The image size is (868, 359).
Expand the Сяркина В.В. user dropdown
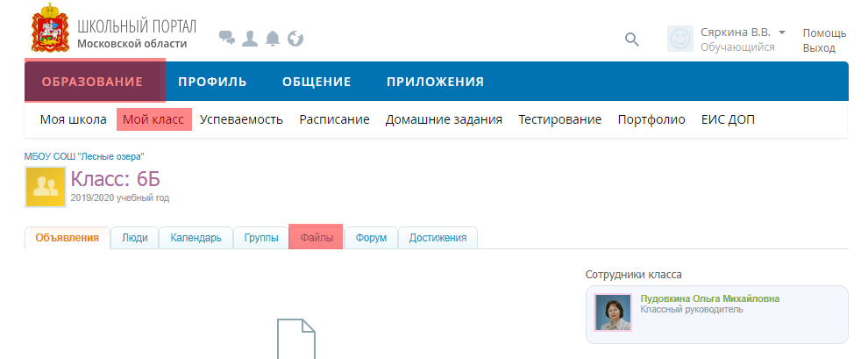coord(781,32)
